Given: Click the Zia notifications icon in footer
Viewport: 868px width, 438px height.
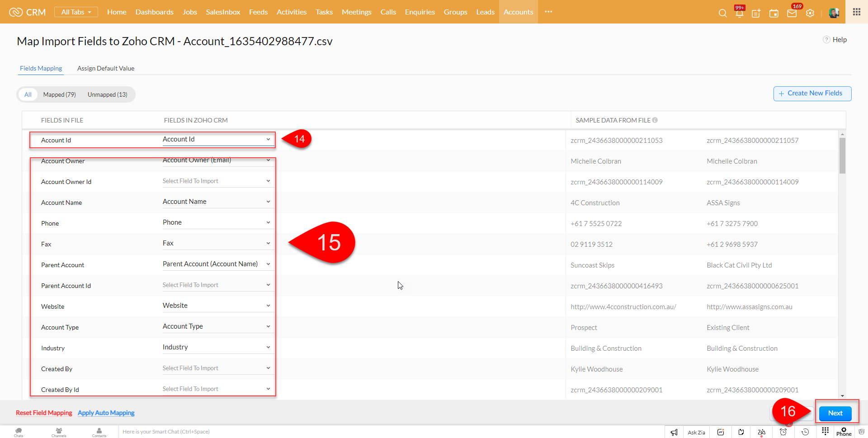Looking at the screenshot, I should 762,432.
